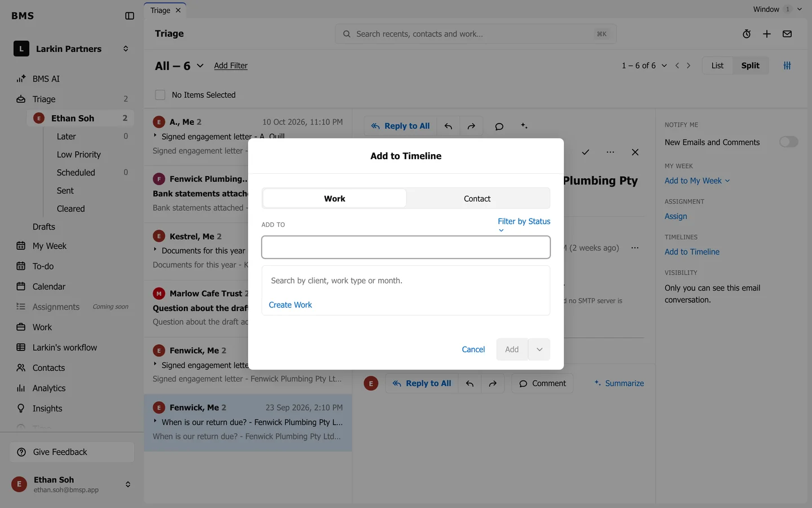Select the Work tab in dialog
This screenshot has width=812, height=508.
click(x=334, y=199)
